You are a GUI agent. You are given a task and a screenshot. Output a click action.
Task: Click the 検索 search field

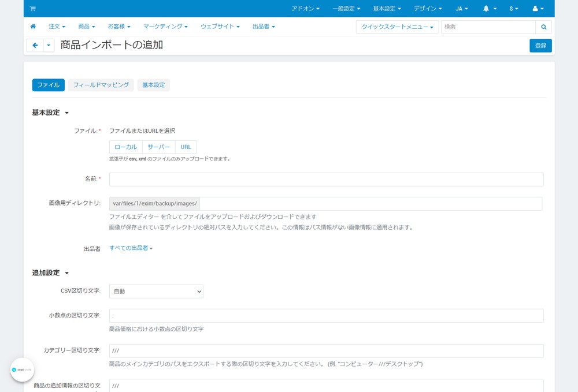click(488, 27)
